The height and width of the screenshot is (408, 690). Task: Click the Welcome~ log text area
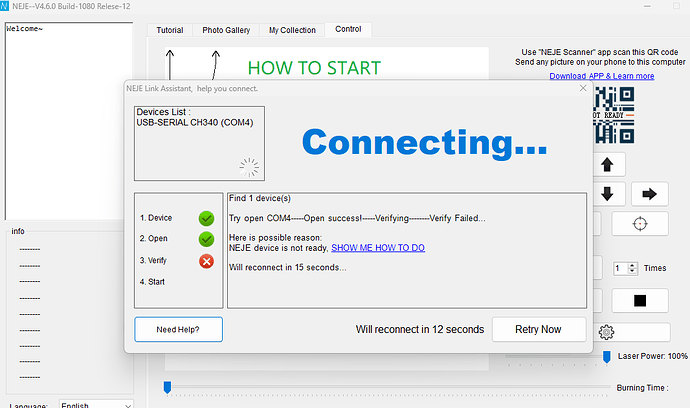click(x=69, y=121)
